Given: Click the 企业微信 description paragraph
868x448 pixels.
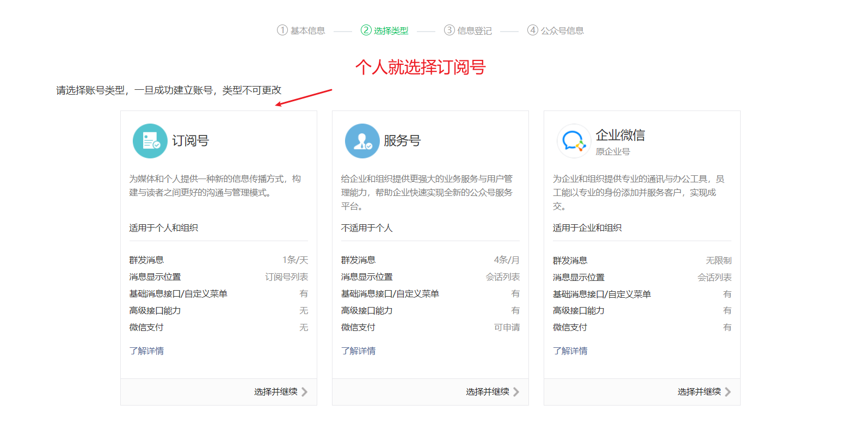Looking at the screenshot, I should (x=638, y=193).
